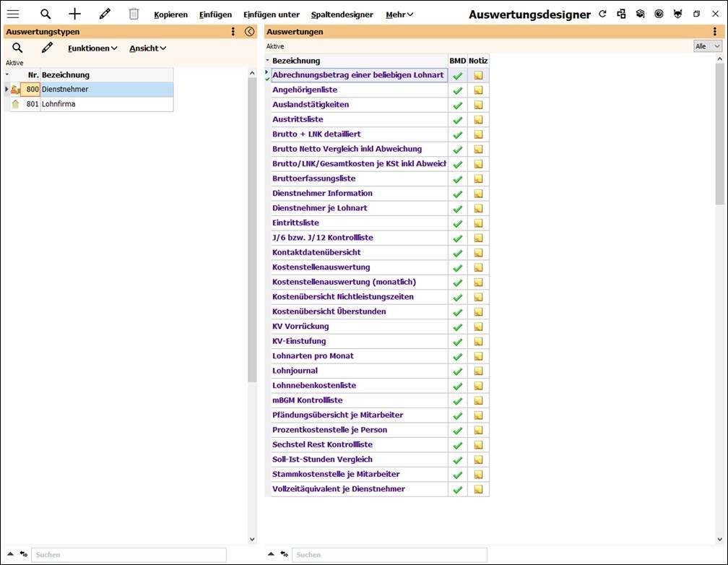Open the Mehr menu
The height and width of the screenshot is (565, 728).
pos(399,14)
